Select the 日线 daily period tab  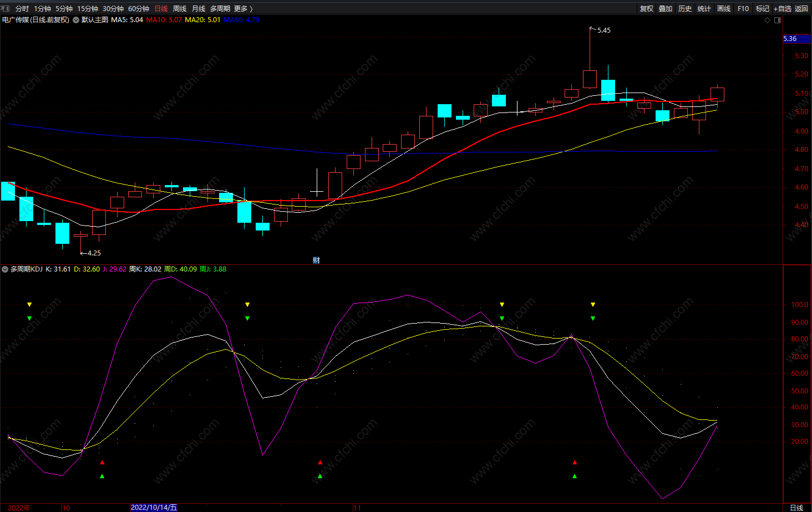(161, 9)
